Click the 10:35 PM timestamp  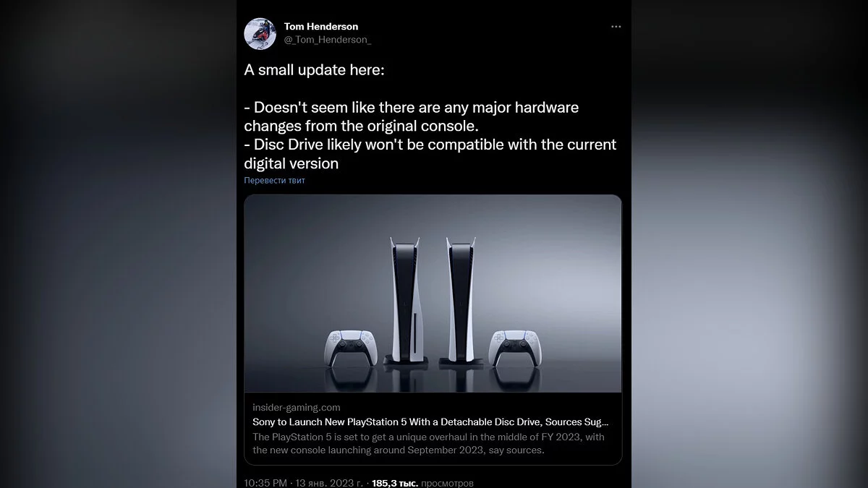[267, 482]
